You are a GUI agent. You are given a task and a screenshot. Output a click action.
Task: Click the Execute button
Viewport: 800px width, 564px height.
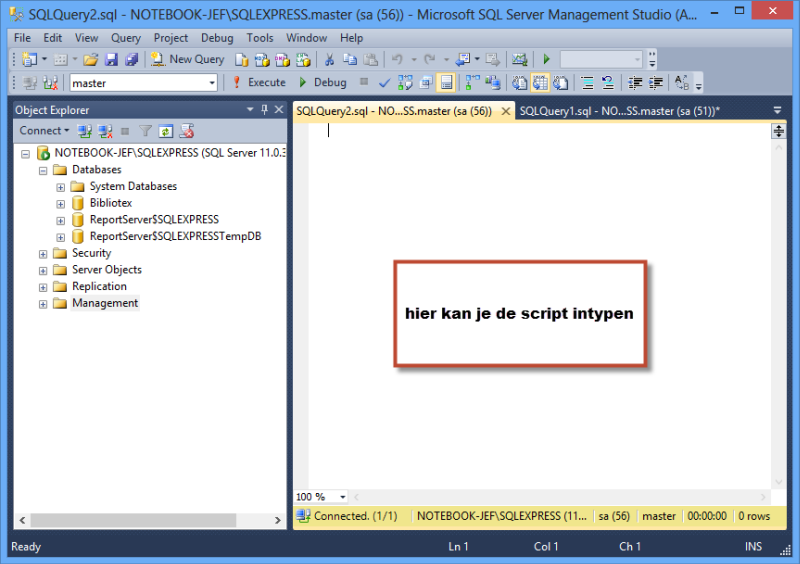coord(259,83)
